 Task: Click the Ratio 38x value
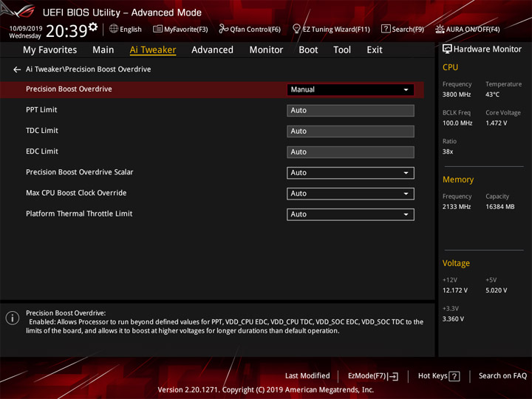448,151
